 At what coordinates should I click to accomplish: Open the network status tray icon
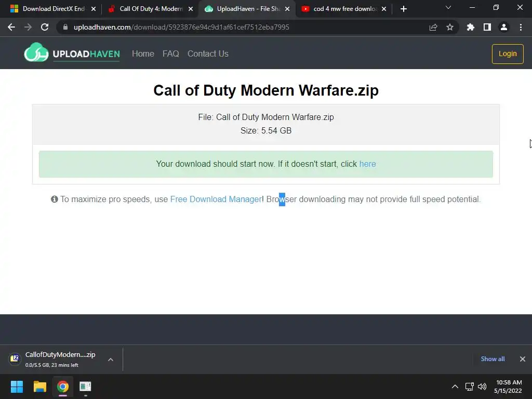point(469,387)
